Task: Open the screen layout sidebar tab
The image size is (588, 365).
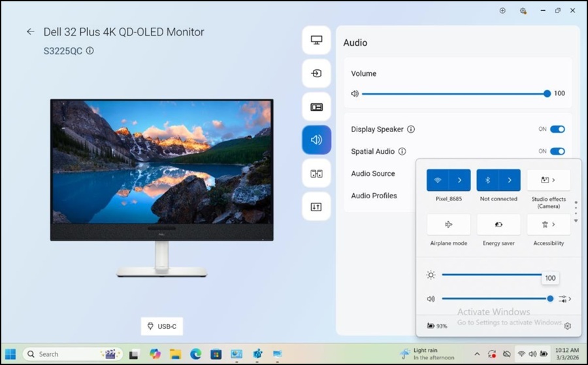Action: pos(316,107)
